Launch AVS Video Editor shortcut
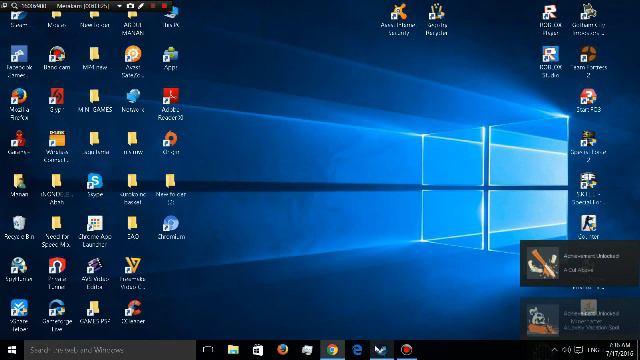Viewport: 640px width, 360px height. 95,273
